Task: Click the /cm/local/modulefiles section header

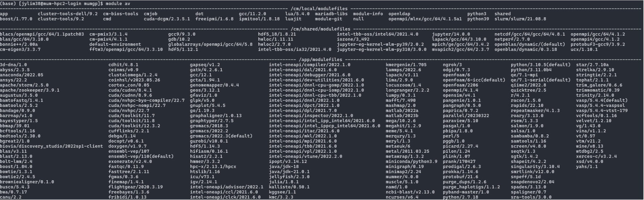Action: point(319,8)
